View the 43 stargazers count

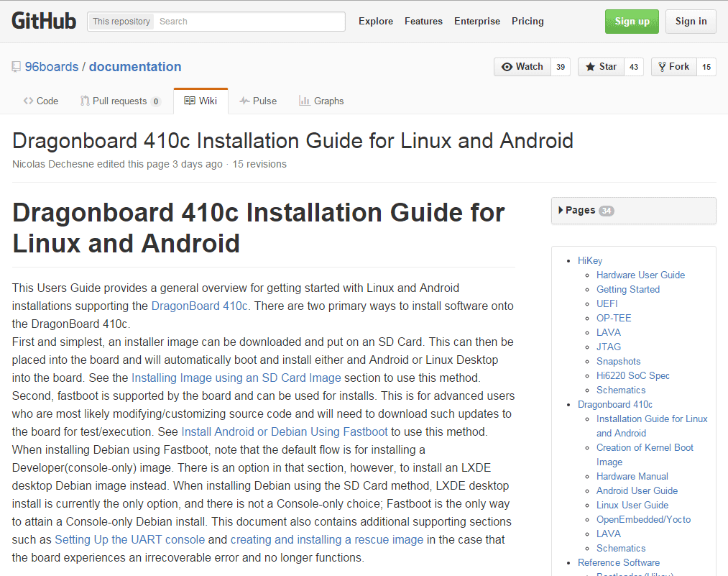click(x=634, y=67)
